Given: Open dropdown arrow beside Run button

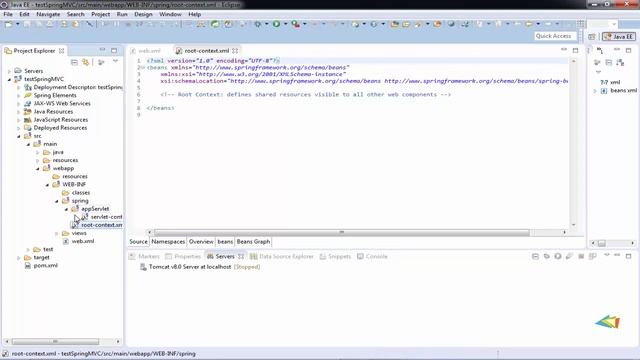Looking at the screenshot, I should point(285,24).
